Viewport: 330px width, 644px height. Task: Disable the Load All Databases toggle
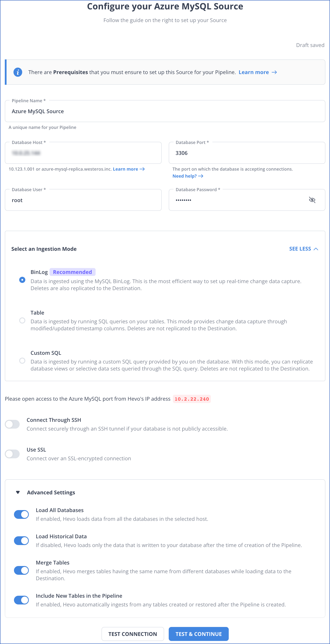(x=21, y=514)
